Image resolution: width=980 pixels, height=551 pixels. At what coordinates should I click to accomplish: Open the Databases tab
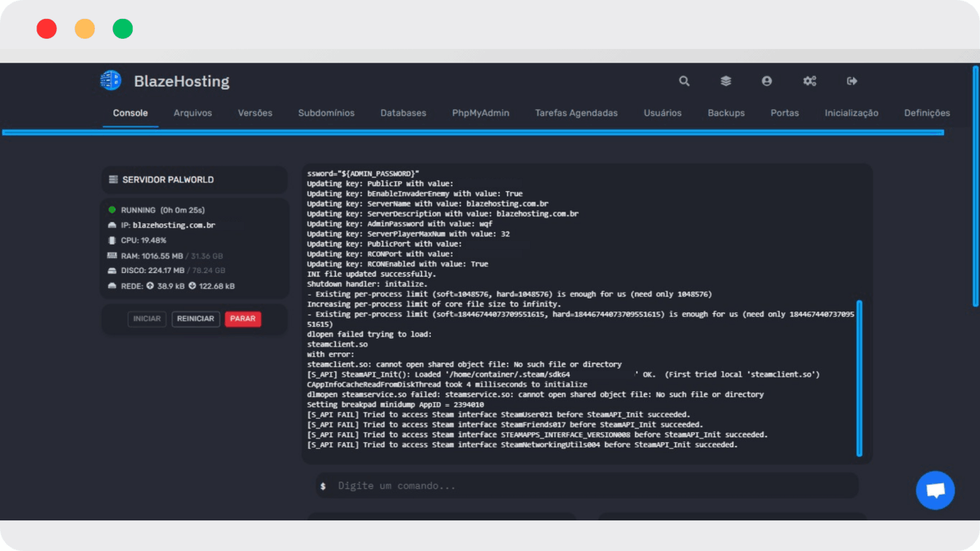pyautogui.click(x=403, y=113)
